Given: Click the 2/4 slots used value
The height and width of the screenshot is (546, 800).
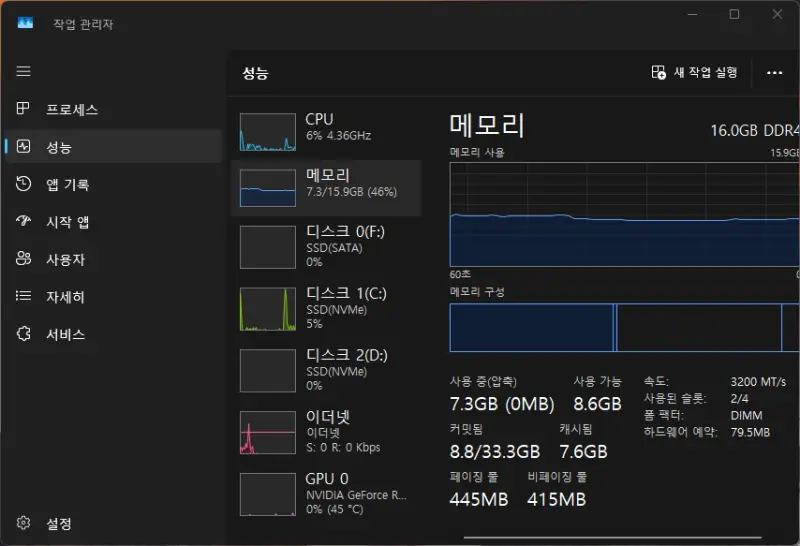Looking at the screenshot, I should (739, 399).
